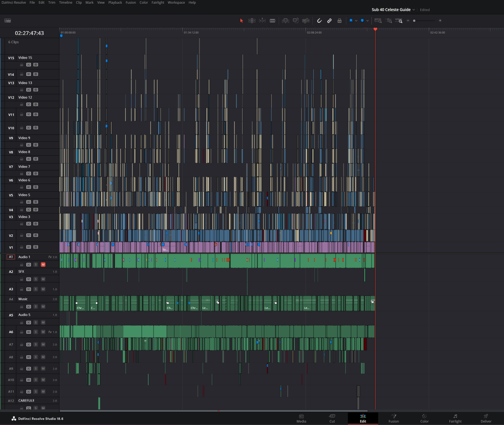Viewport: 504px width, 425px height.
Task: Toggle the Position Lock padlock in toolbar
Action: [x=339, y=21]
